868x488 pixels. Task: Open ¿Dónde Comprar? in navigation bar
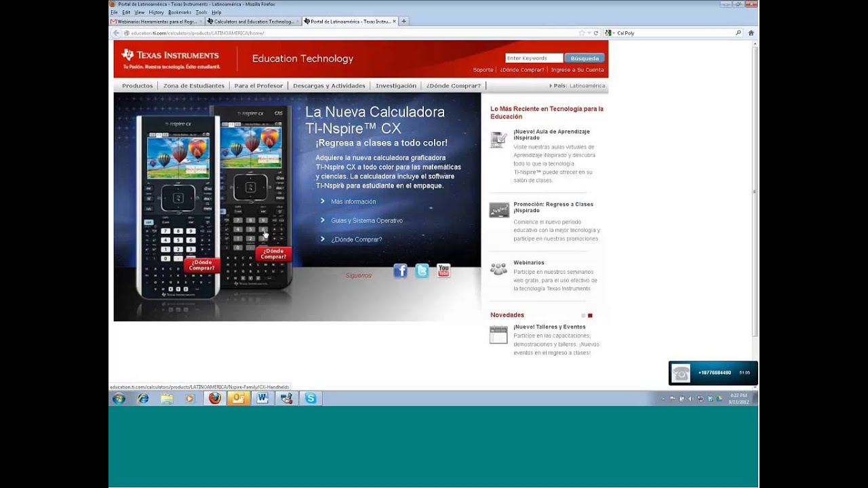coord(453,86)
